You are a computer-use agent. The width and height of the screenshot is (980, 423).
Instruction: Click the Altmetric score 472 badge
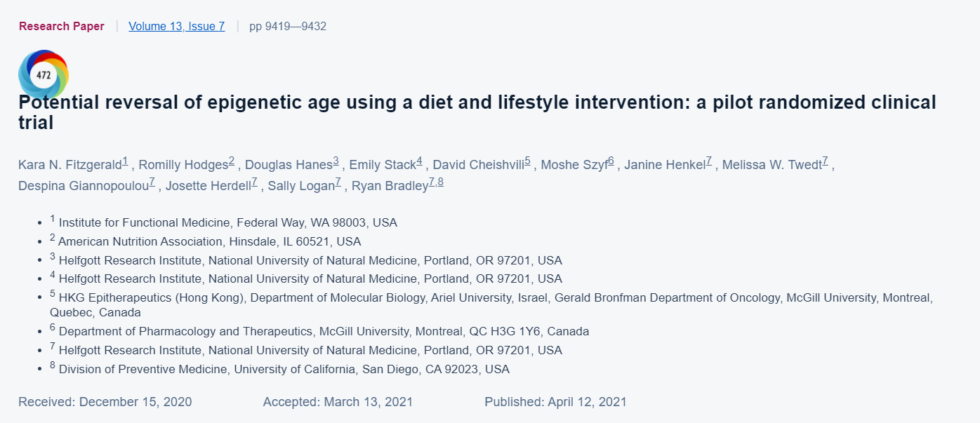[44, 74]
